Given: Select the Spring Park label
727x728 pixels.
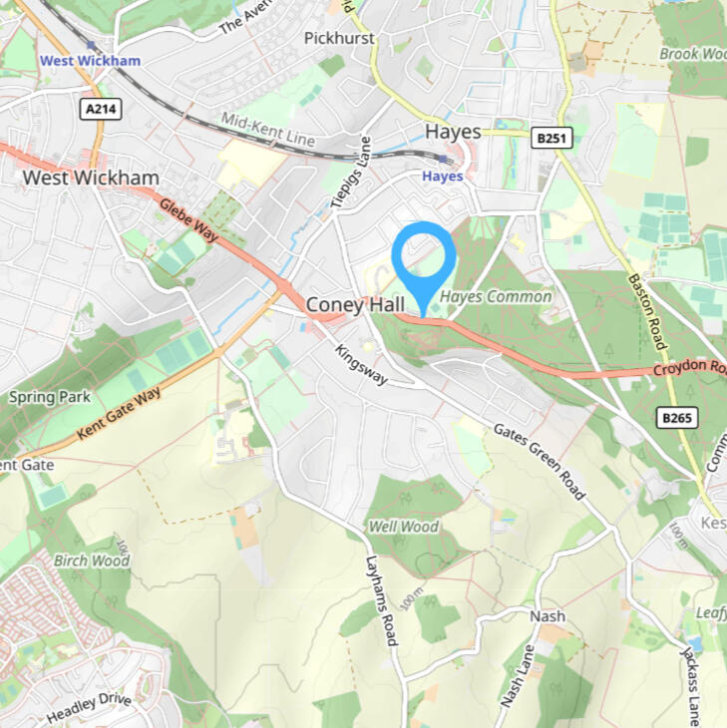Looking at the screenshot, I should pyautogui.click(x=50, y=397).
